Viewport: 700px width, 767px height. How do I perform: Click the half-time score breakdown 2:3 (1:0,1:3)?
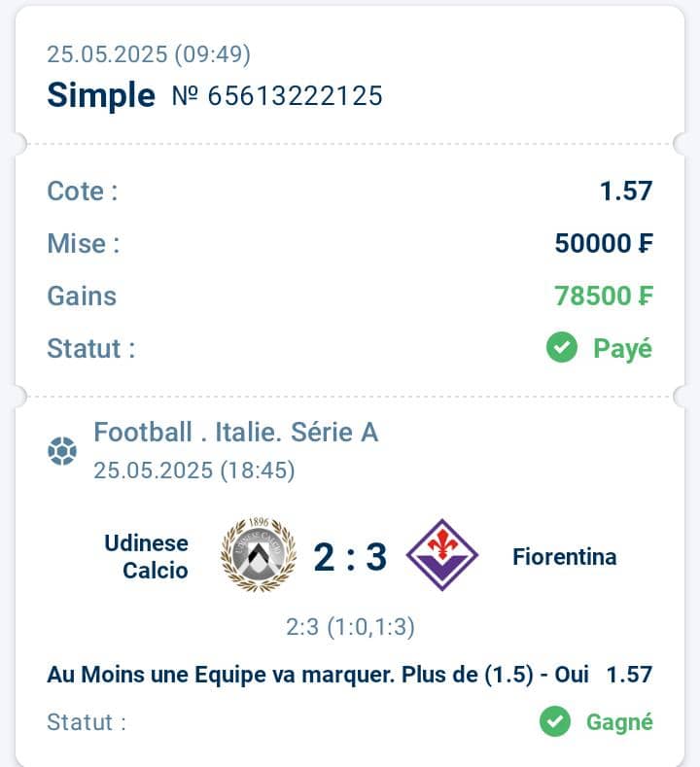pos(350,627)
